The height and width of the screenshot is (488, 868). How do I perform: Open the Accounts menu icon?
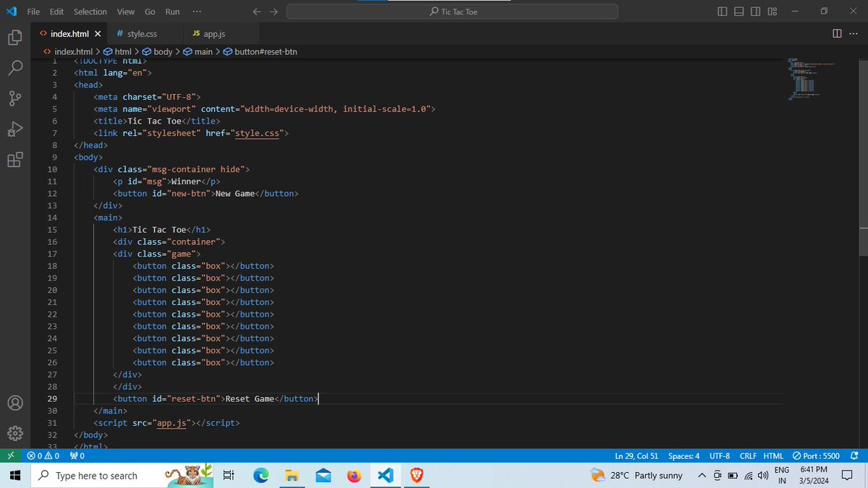tap(15, 403)
